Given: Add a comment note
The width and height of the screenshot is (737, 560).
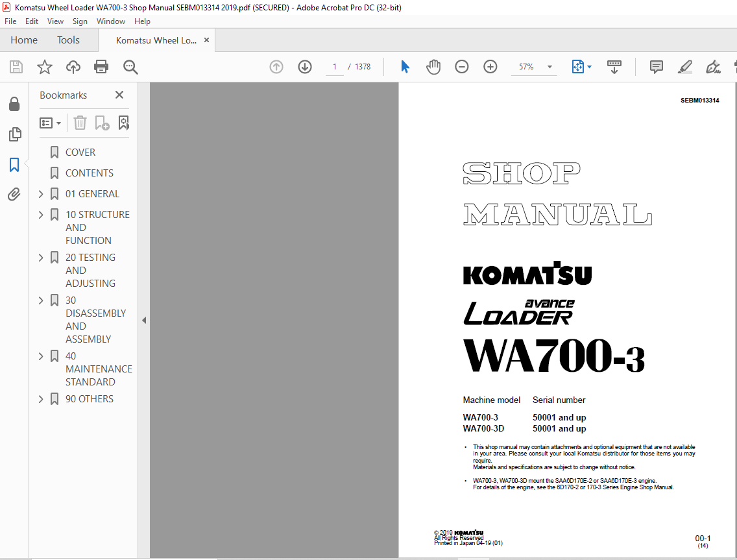Looking at the screenshot, I should (656, 67).
